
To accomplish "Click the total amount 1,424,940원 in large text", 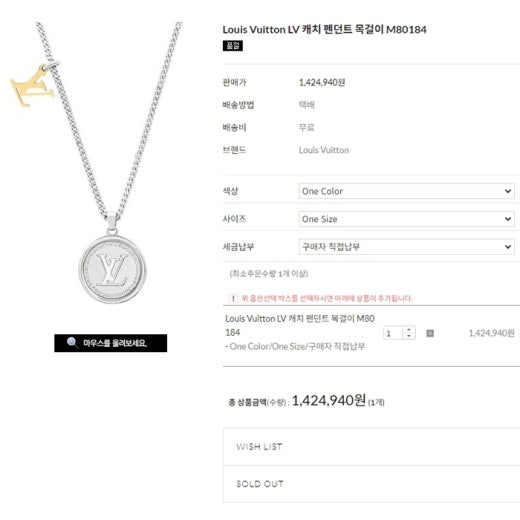I will (x=329, y=400).
